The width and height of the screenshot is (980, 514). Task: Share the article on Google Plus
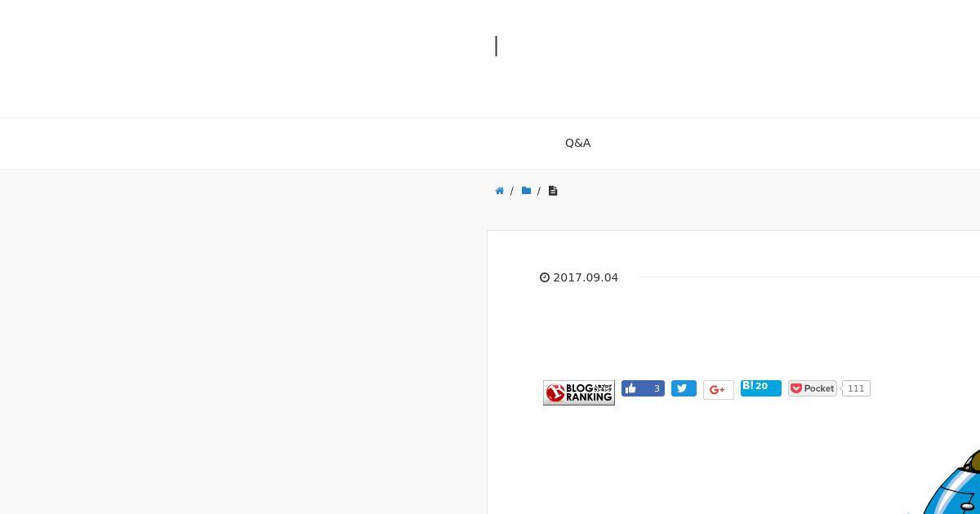(x=719, y=390)
